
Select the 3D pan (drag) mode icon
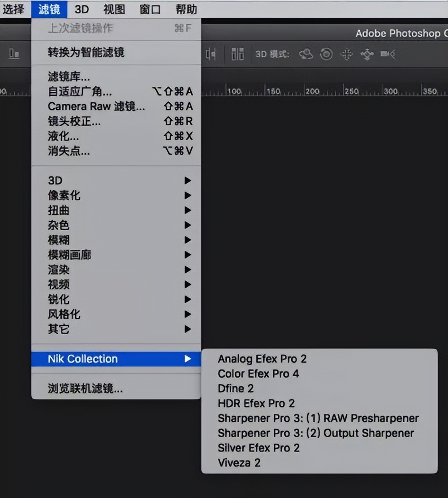[347, 54]
